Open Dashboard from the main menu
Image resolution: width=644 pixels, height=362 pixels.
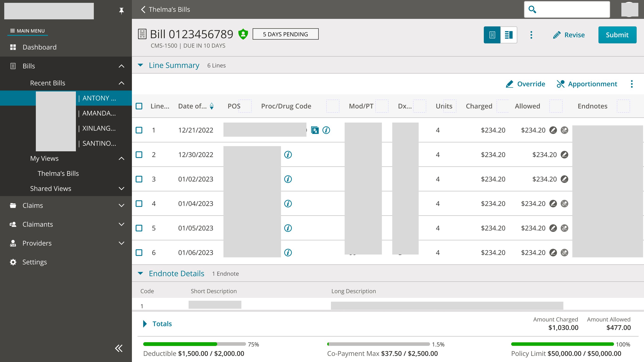click(39, 47)
